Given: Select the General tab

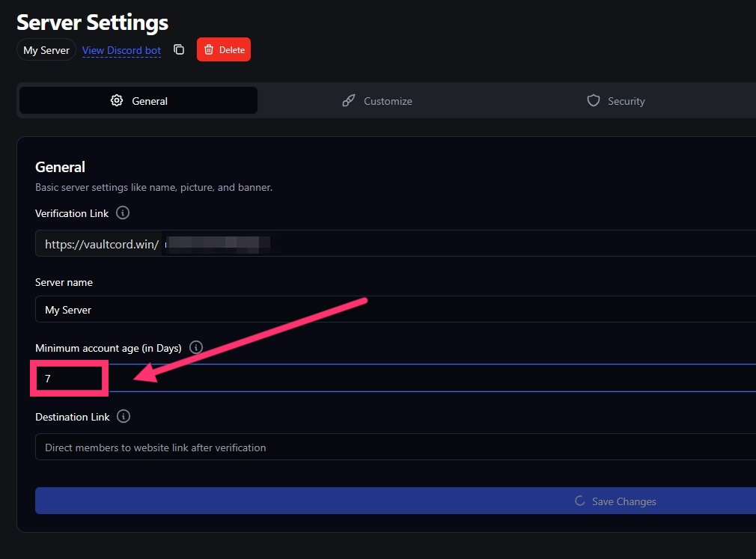Looking at the screenshot, I should pyautogui.click(x=138, y=101).
